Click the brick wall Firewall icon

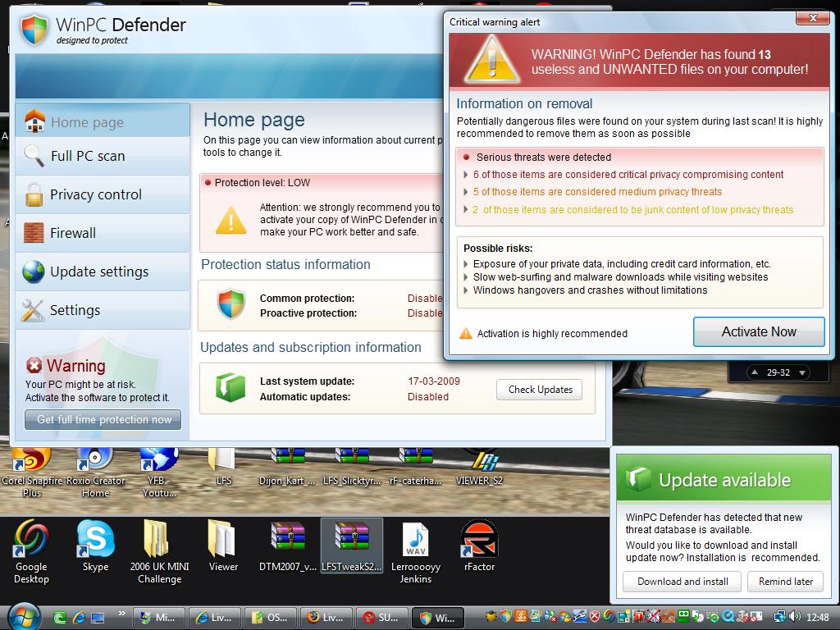[34, 233]
